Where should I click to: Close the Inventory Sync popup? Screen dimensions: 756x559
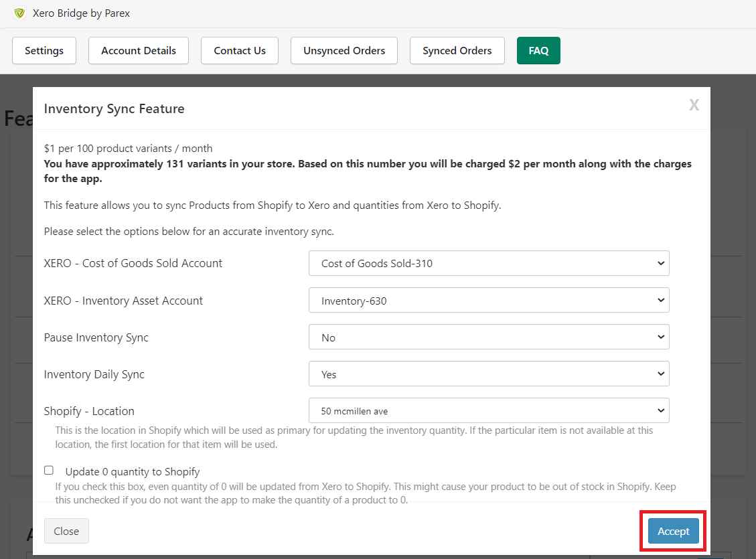coord(66,530)
